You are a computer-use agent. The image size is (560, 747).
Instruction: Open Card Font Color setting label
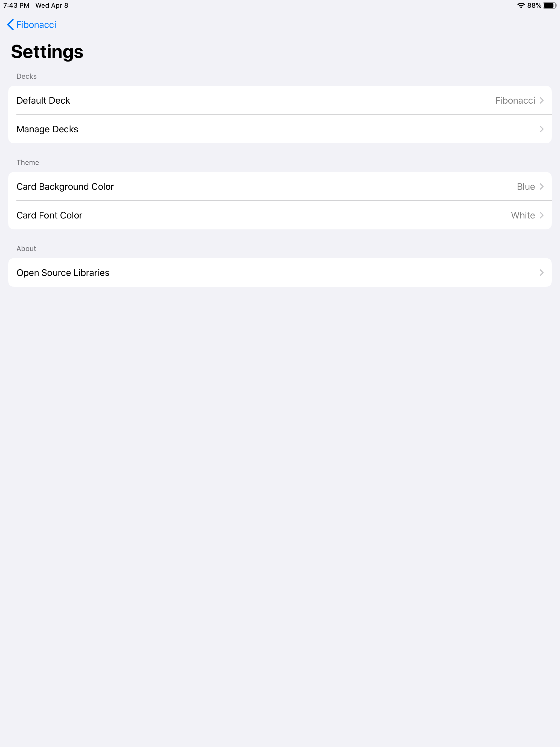click(49, 215)
